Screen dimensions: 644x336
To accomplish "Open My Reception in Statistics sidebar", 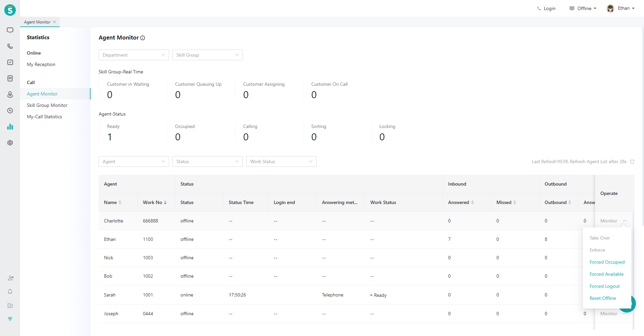I will point(41,64).
